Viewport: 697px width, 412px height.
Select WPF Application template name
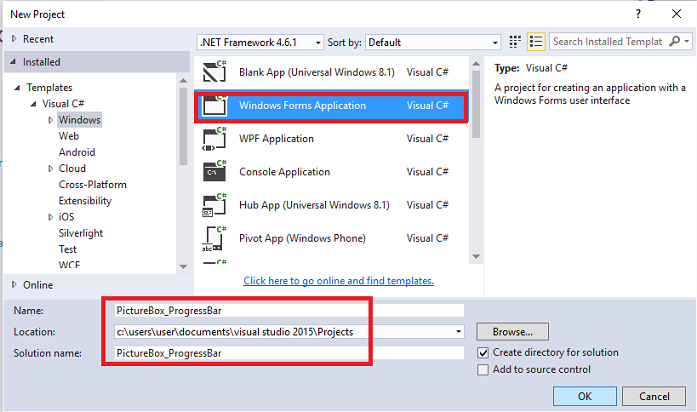[x=276, y=139]
